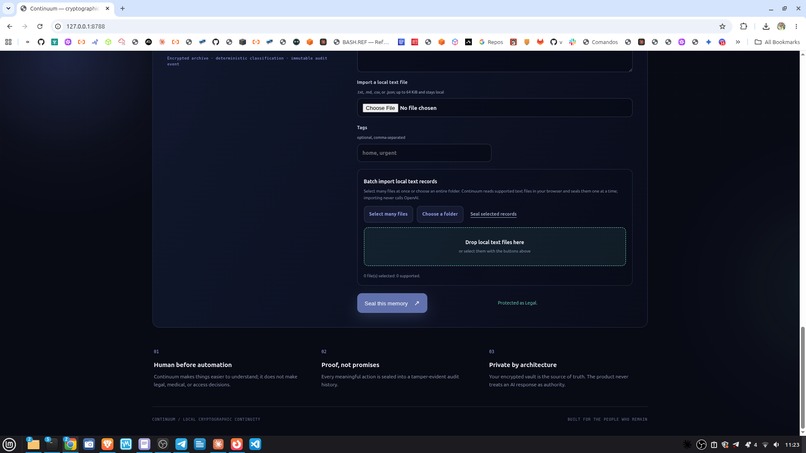The image size is (806, 453).
Task: Open the Chrome profile avatar
Action: point(781,26)
